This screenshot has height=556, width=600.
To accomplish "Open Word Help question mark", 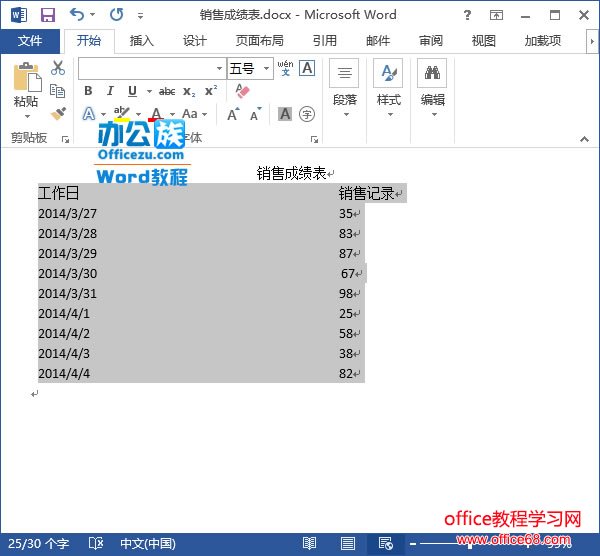I will point(467,15).
